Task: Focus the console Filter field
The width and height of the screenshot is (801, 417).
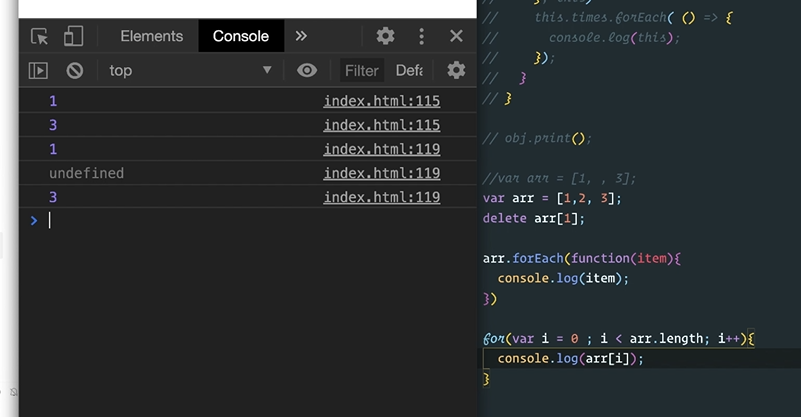Action: (x=362, y=71)
